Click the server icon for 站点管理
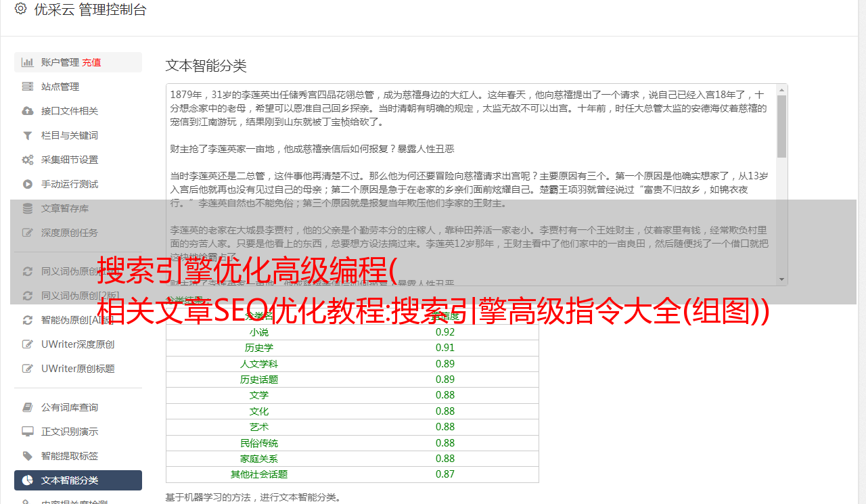866x504 pixels. click(28, 87)
